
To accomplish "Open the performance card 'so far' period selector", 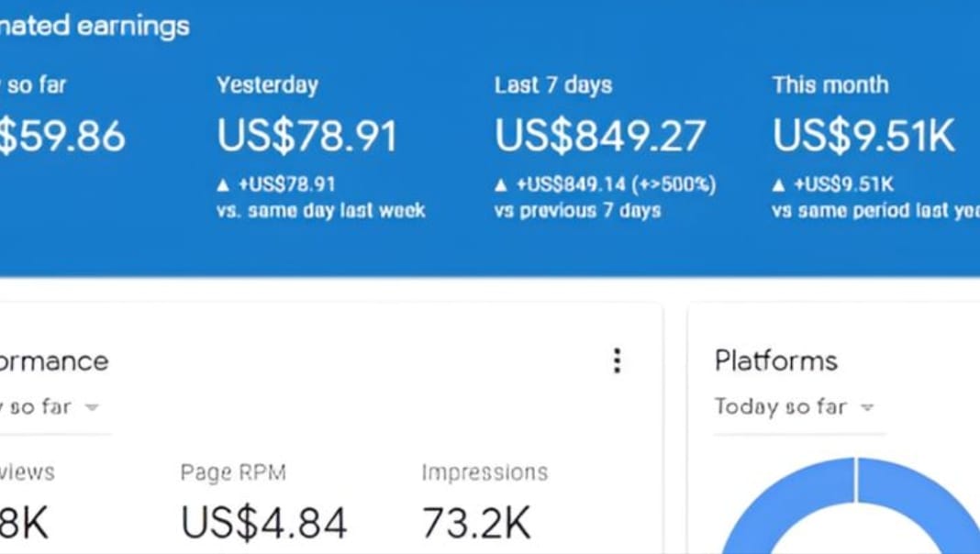I will click(50, 407).
